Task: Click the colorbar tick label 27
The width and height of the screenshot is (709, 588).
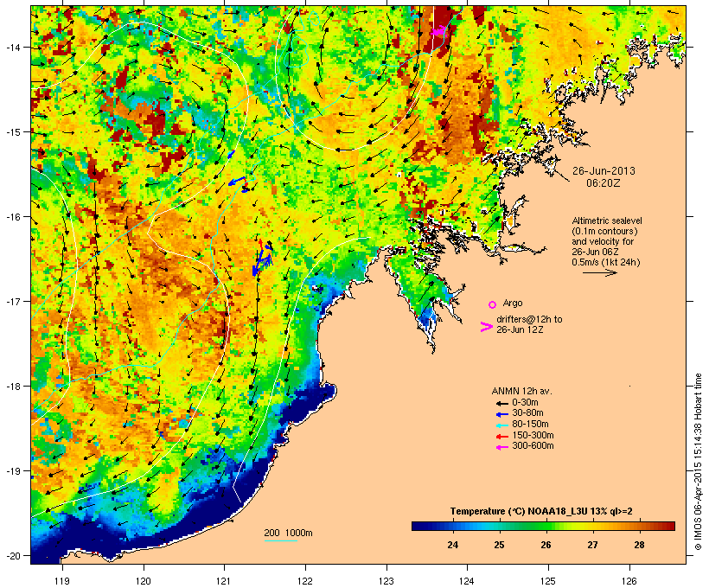Action: pos(592,545)
